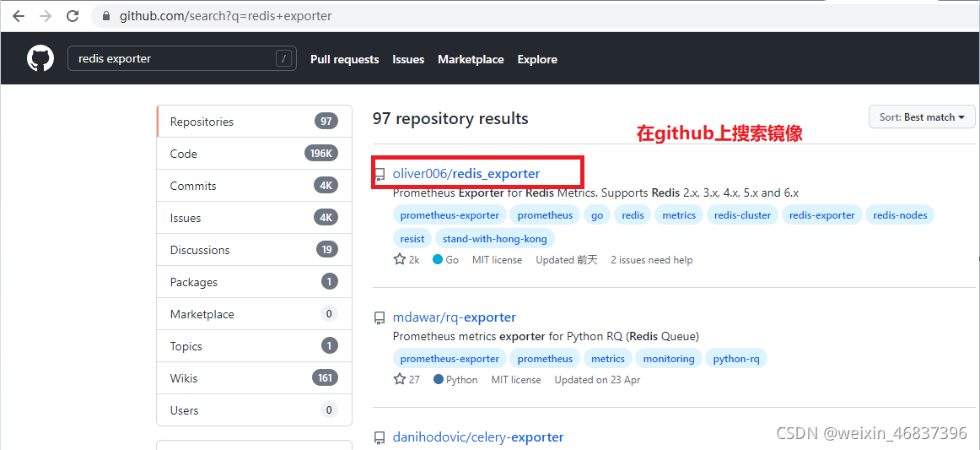Click repo icon beside danihodovic/celery-exporter

point(380,437)
